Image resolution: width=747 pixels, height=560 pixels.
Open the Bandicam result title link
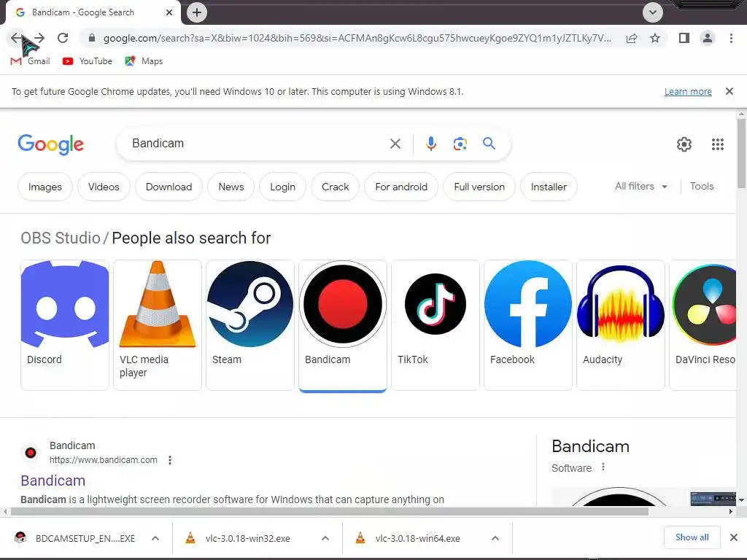[53, 481]
